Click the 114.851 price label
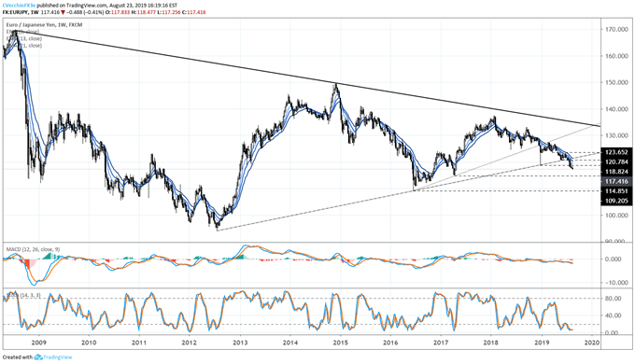Screen dimensions: 635x364 point(616,191)
